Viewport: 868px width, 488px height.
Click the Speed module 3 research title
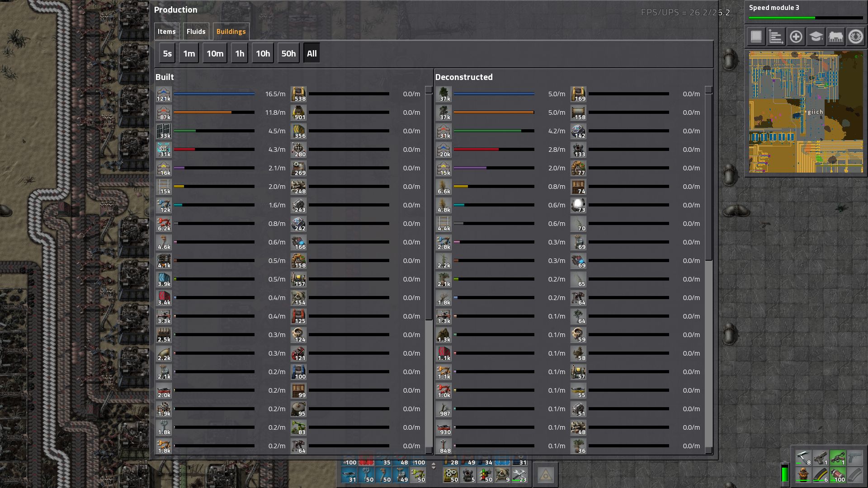click(x=774, y=8)
